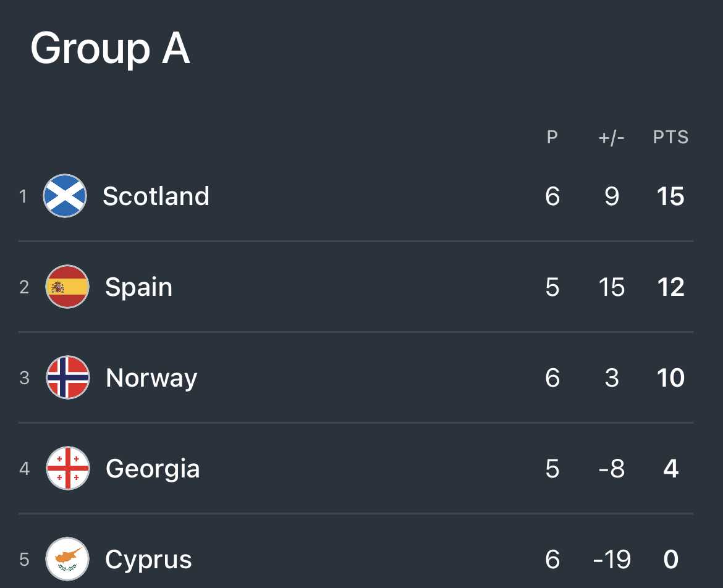Tap the Cyprus flag icon

click(x=67, y=559)
